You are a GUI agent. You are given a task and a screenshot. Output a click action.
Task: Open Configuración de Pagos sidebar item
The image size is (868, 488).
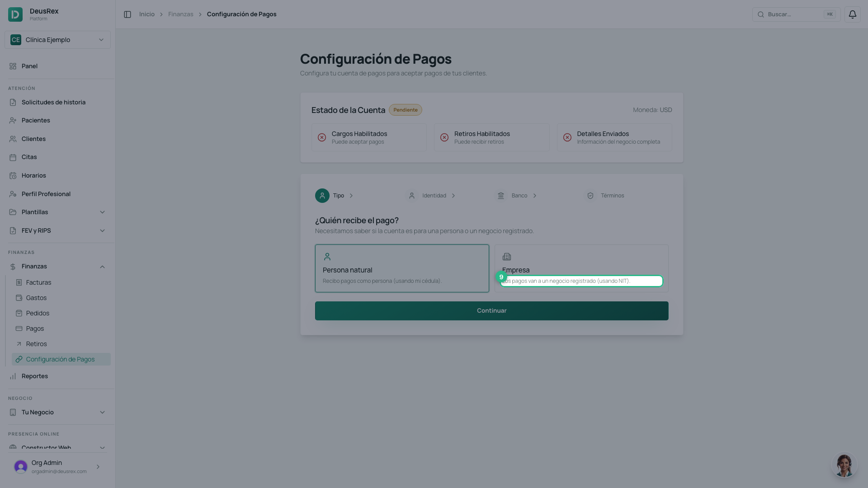click(x=61, y=360)
